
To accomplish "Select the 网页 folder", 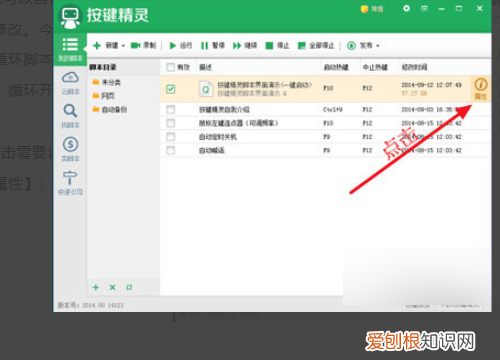I will pos(104,96).
